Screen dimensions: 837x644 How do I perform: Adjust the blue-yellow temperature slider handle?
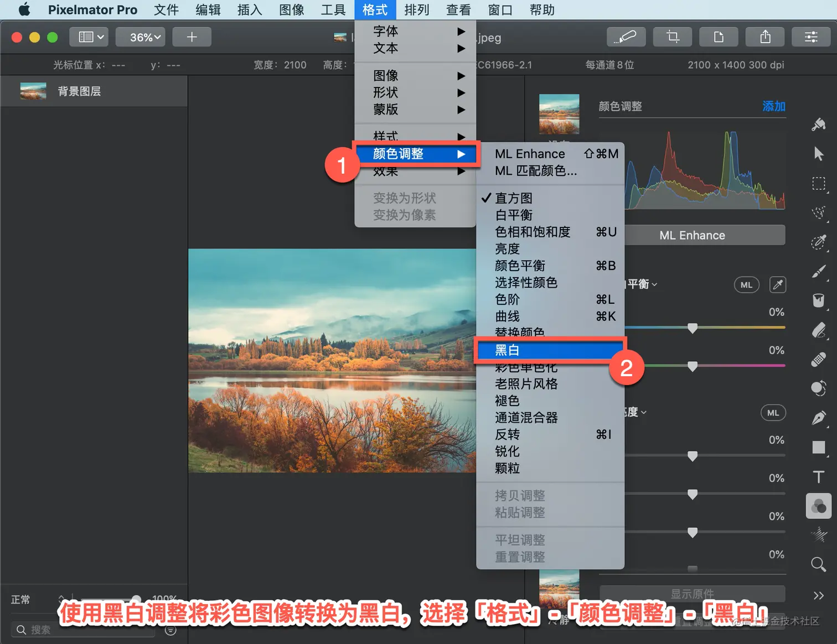point(692,328)
